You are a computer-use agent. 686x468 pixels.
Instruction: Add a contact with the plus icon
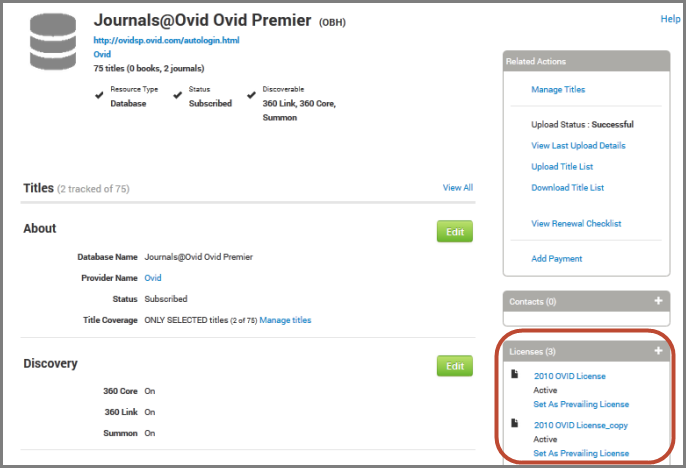658,301
